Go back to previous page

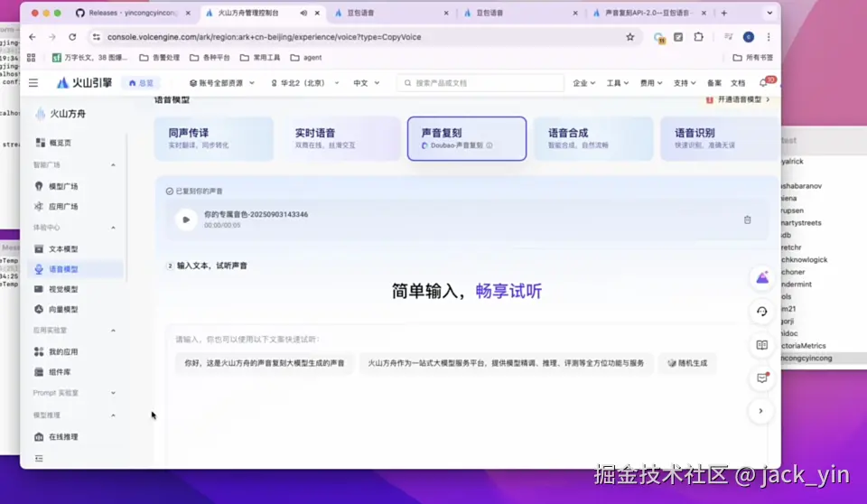click(x=33, y=37)
